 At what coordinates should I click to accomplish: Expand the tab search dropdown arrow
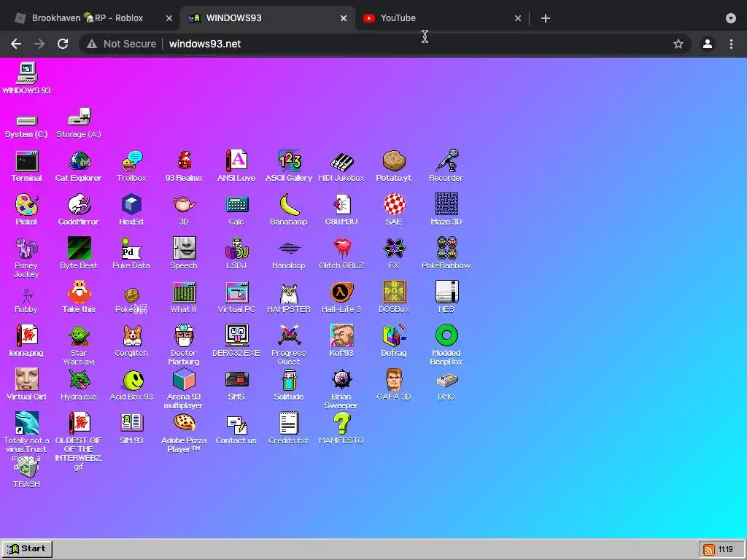click(731, 18)
